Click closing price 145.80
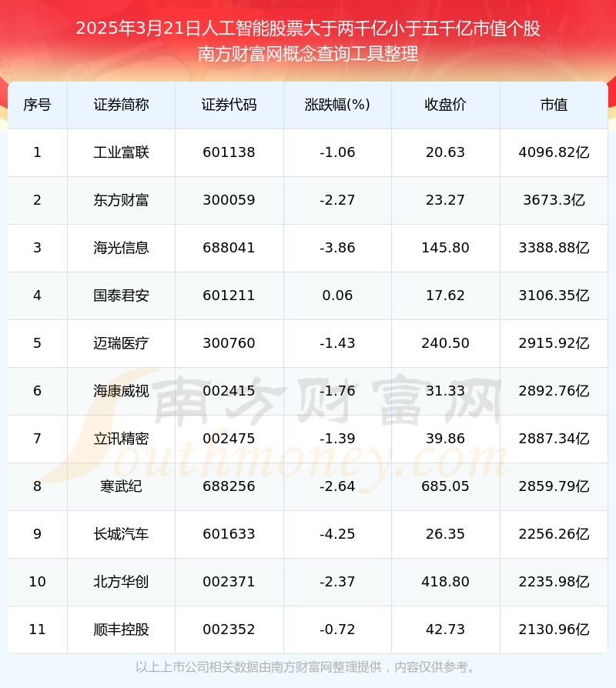Screen dimensions: 616x688 tap(445, 248)
